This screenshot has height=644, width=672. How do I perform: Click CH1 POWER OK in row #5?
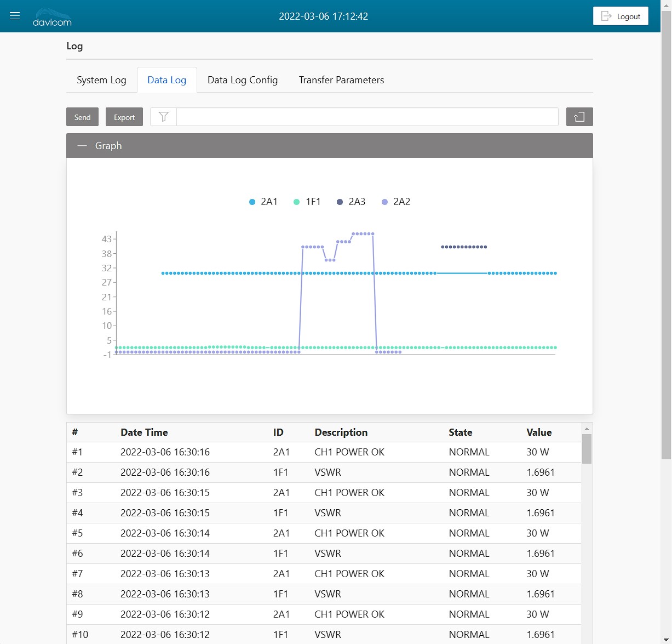[x=349, y=533]
